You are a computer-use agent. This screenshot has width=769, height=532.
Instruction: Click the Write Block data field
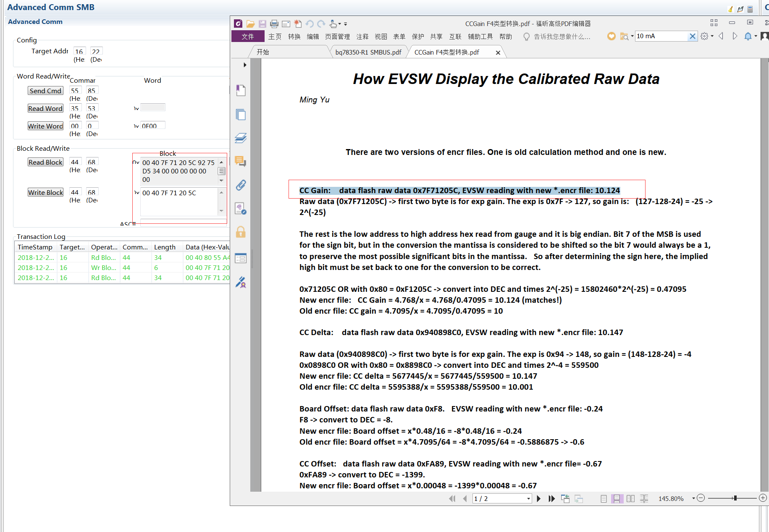tap(179, 202)
